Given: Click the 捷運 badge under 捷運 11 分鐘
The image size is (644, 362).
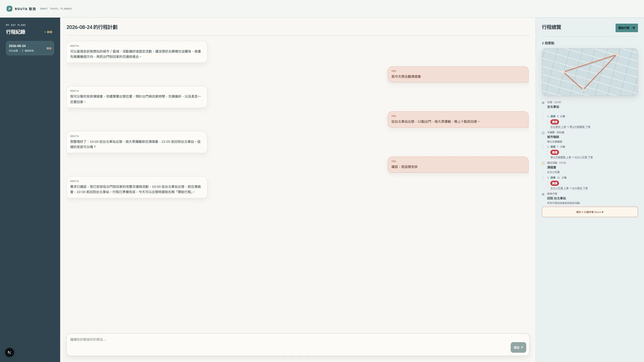Looking at the screenshot, I should [554, 183].
